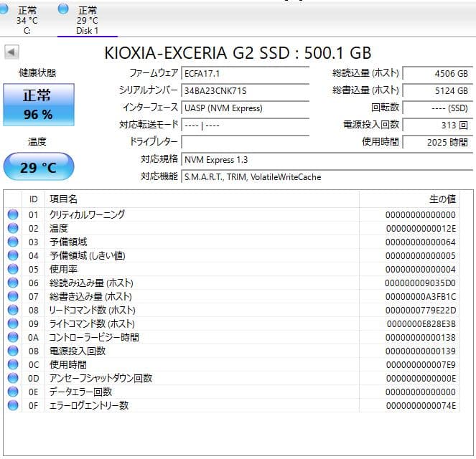Image resolution: width=476 pixels, height=459 pixels.
Task: Click raw value 000000779E22D
Action: (421, 311)
